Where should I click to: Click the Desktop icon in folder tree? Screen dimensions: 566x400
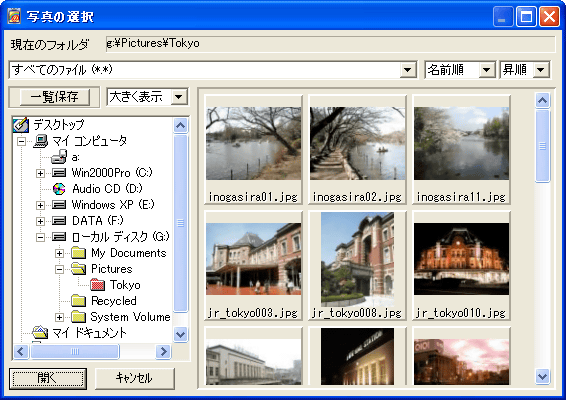coord(21,125)
